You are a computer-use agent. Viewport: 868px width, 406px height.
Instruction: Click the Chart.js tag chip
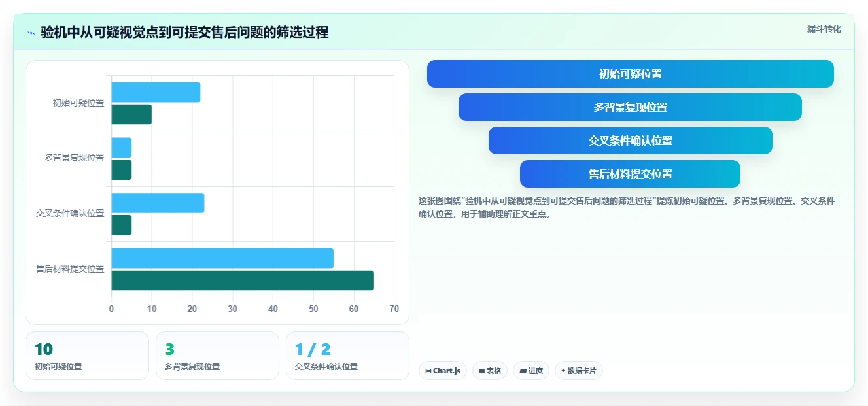click(x=443, y=371)
